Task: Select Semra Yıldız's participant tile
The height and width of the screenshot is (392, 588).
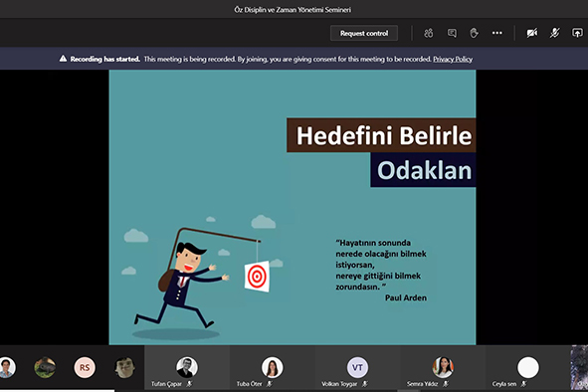Action: click(x=443, y=367)
